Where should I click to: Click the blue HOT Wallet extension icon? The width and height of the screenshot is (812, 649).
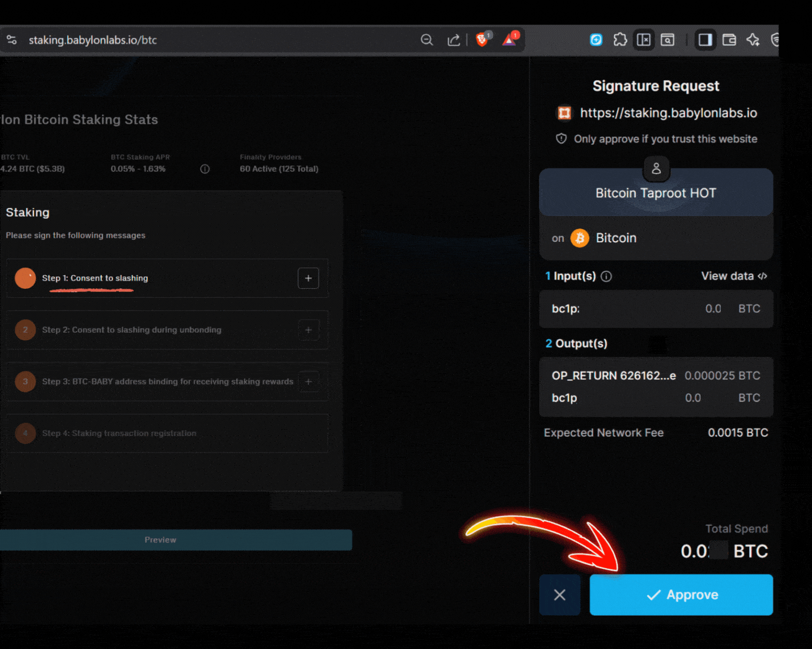click(596, 40)
